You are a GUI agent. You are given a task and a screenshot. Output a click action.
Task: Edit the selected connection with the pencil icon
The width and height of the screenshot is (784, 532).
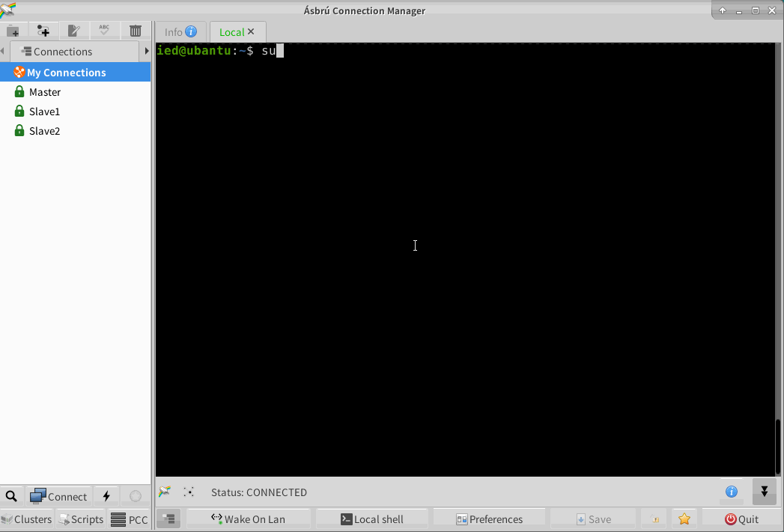(74, 31)
